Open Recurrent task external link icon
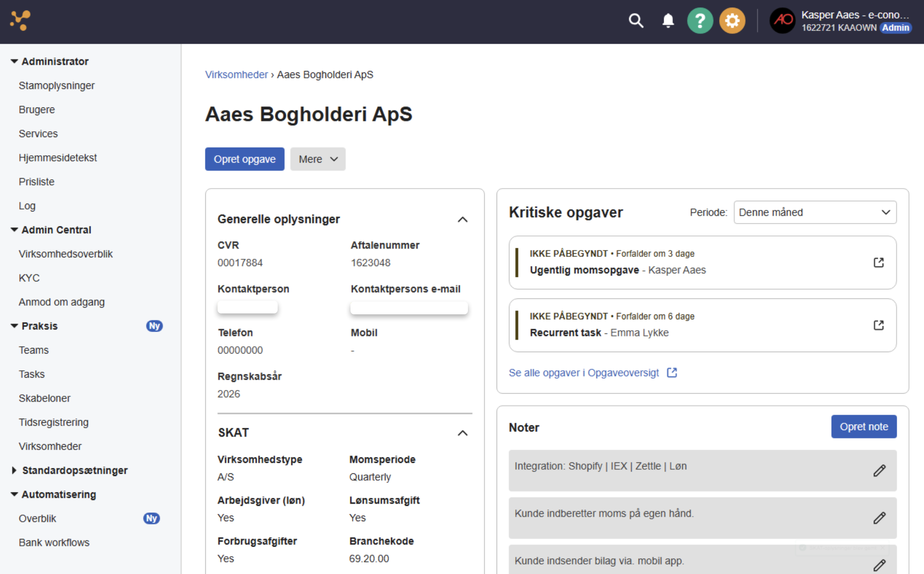The height and width of the screenshot is (574, 924). click(878, 325)
